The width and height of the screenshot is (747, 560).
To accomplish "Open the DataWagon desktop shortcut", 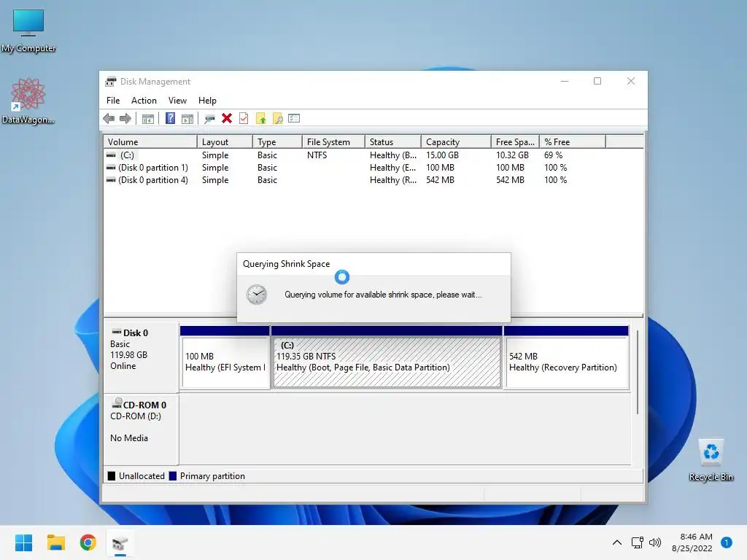I will point(28,101).
